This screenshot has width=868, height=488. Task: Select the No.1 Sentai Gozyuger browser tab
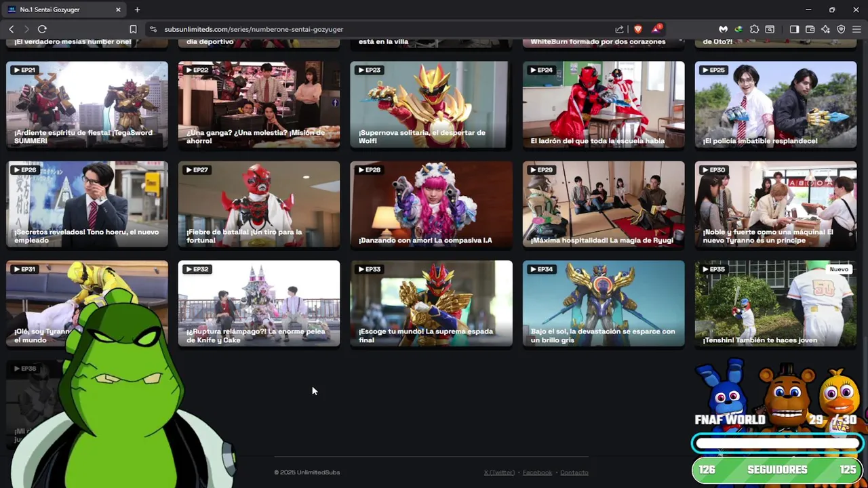point(65,9)
